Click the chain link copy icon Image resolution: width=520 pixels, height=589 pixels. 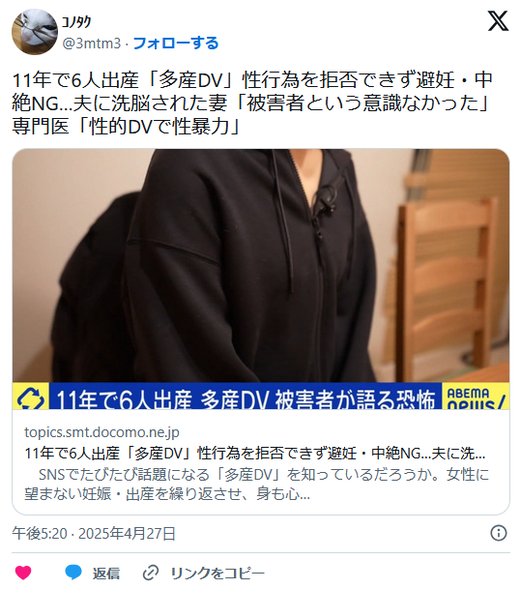(151, 573)
